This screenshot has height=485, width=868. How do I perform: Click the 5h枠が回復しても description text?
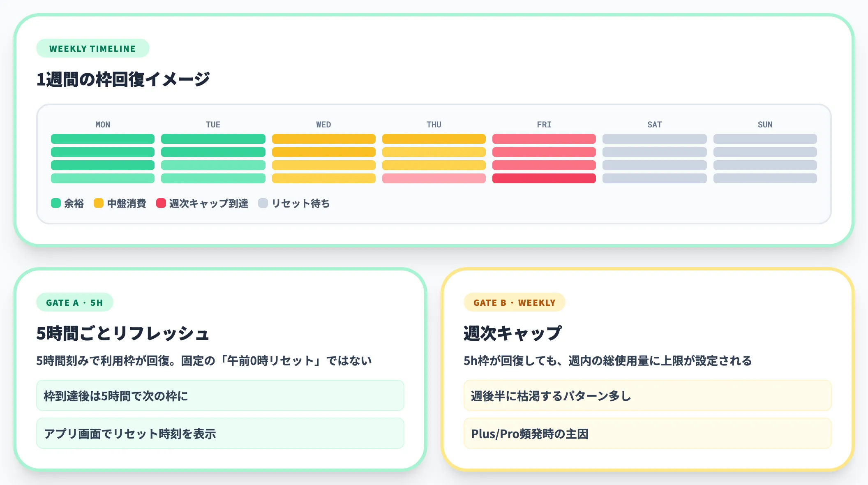coord(607,360)
